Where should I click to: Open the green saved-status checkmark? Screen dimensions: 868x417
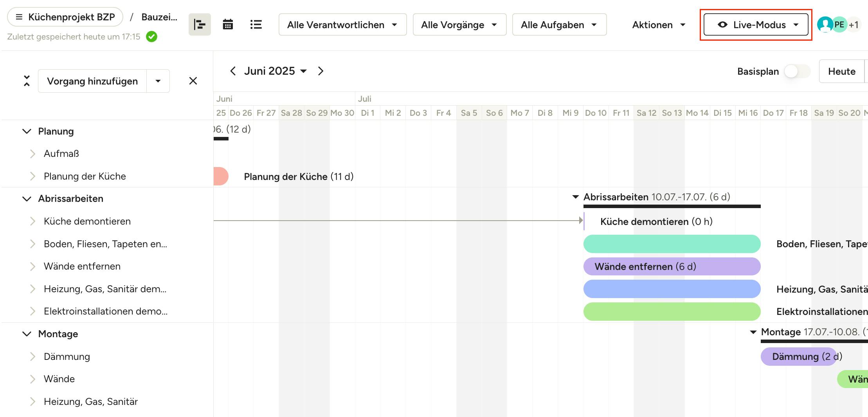151,37
